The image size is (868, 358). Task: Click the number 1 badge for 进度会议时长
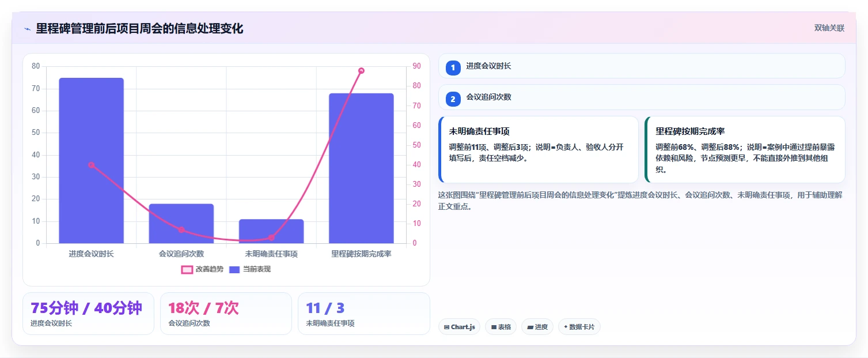pos(453,67)
